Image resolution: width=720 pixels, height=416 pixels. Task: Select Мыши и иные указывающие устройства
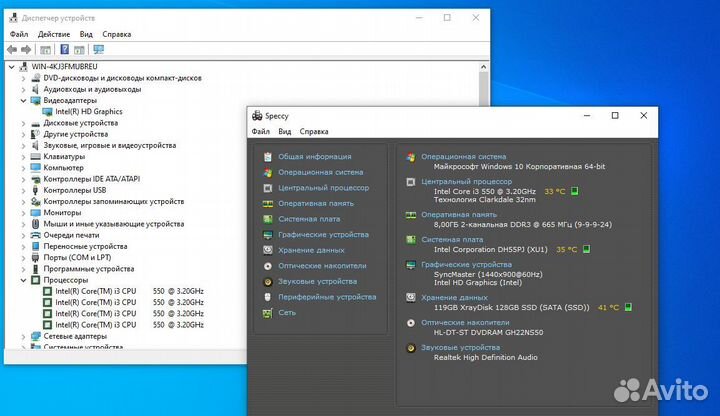coord(113,224)
